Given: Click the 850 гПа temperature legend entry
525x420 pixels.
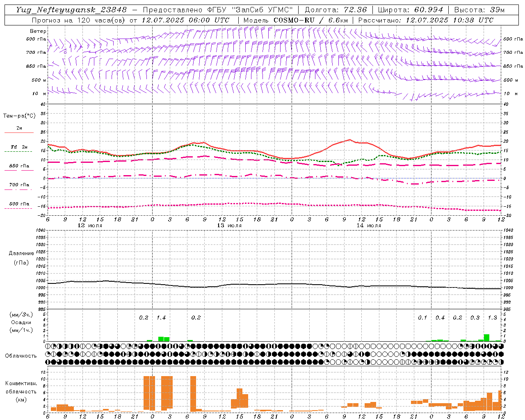Looking at the screenshot, I should pyautogui.click(x=19, y=166).
